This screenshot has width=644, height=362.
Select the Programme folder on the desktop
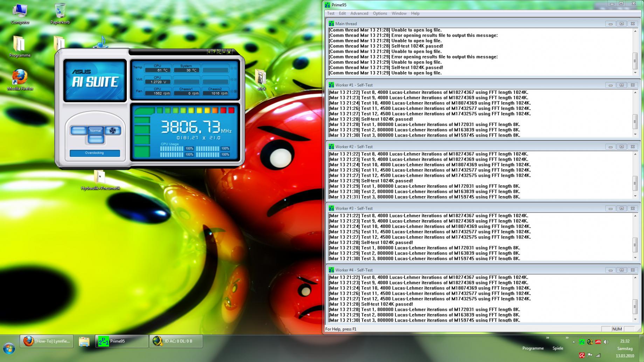tap(20, 47)
